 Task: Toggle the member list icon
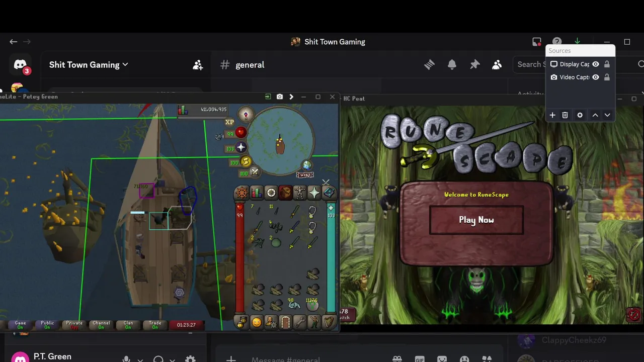(x=497, y=64)
